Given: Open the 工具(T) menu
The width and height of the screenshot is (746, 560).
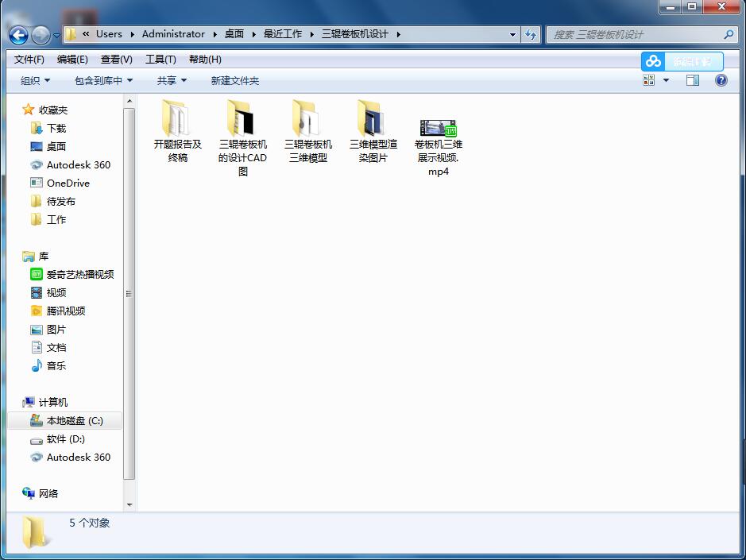Looking at the screenshot, I should pyautogui.click(x=160, y=60).
